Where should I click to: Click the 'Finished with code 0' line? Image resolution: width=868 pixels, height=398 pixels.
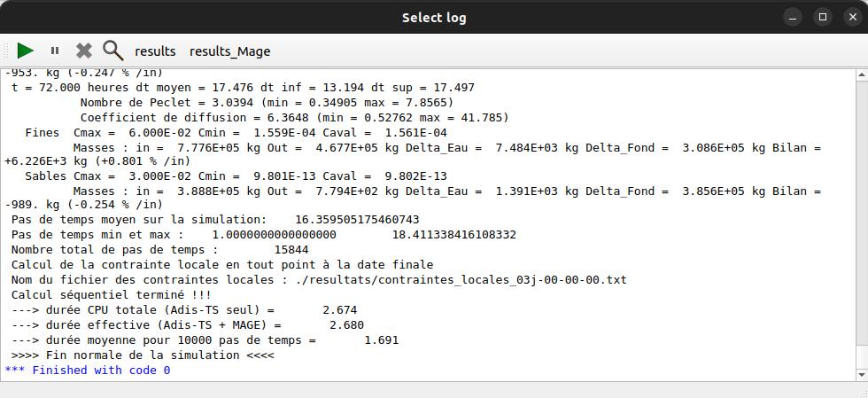tap(88, 370)
